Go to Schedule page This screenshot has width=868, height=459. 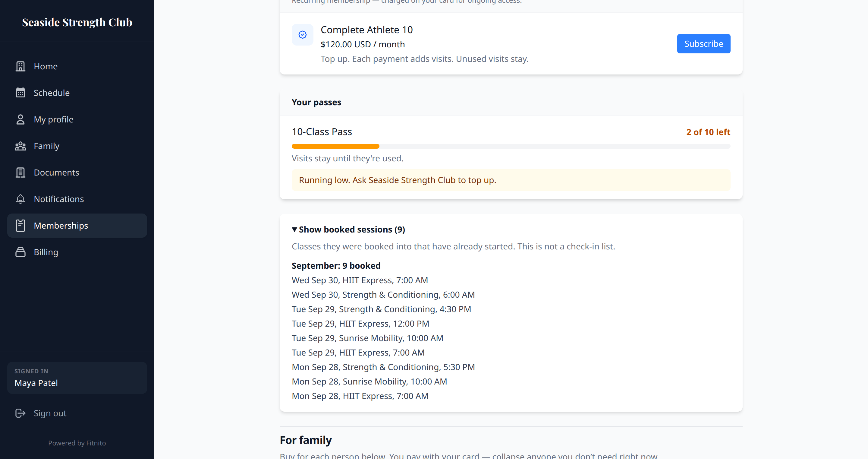(77, 93)
